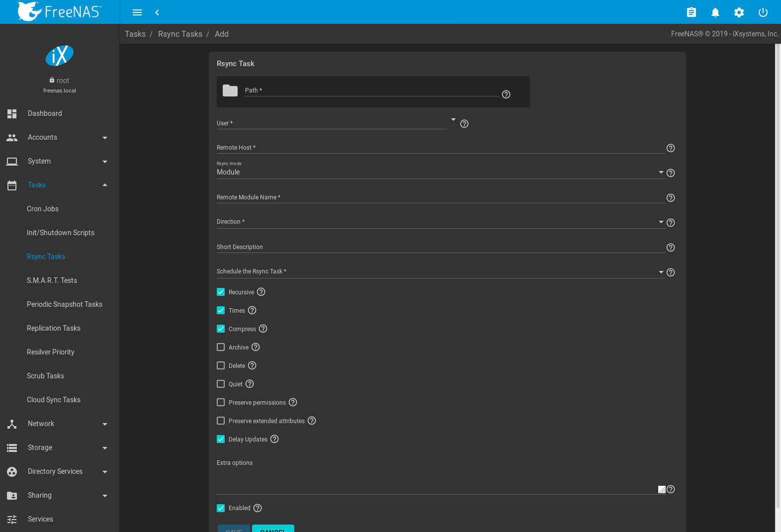781x532 pixels.
Task: Click the back chevron in top bar
Action: coord(157,12)
